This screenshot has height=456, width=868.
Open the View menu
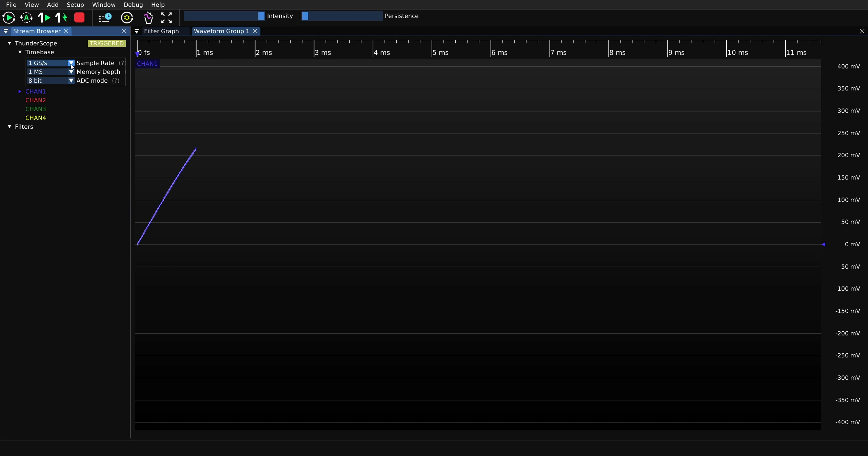[x=32, y=5]
